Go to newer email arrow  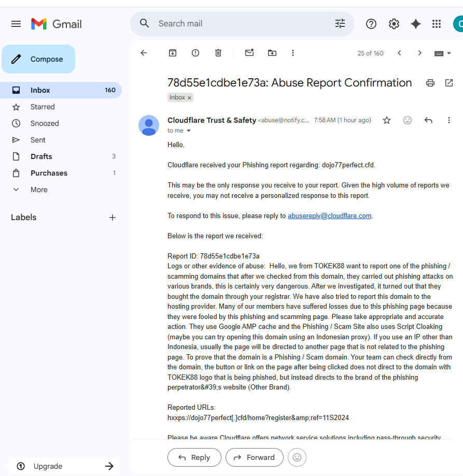(400, 53)
